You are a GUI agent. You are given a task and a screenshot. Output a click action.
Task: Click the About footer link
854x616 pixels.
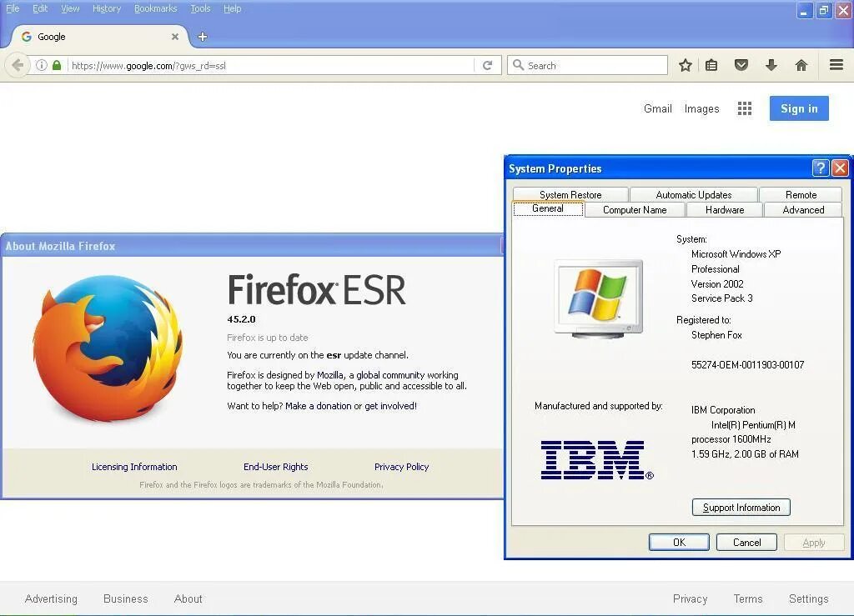pos(188,598)
